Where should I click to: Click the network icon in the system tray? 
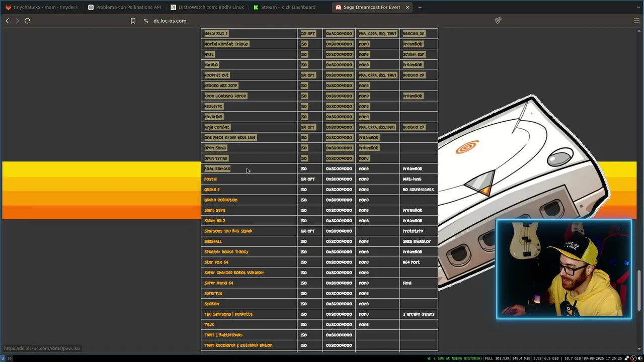tap(627, 358)
